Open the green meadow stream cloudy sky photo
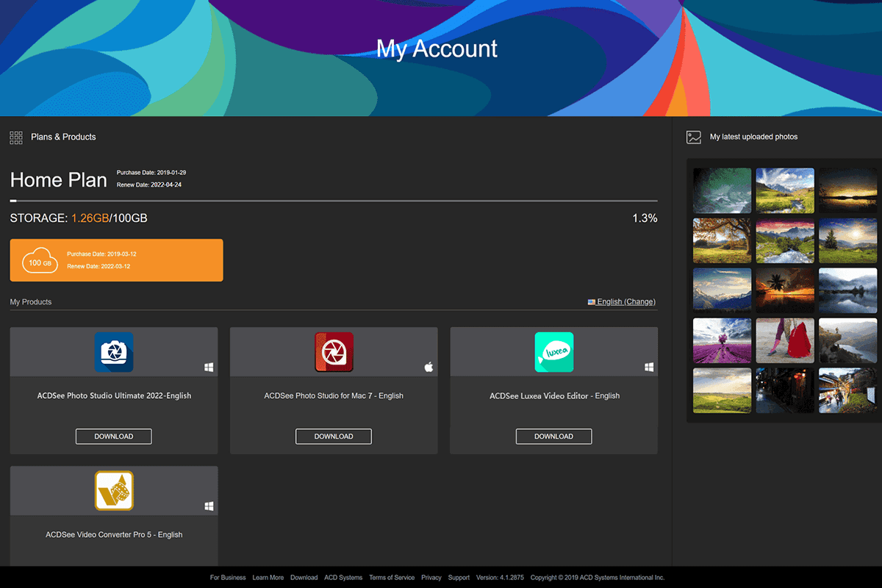This screenshot has height=588, width=882. (785, 190)
